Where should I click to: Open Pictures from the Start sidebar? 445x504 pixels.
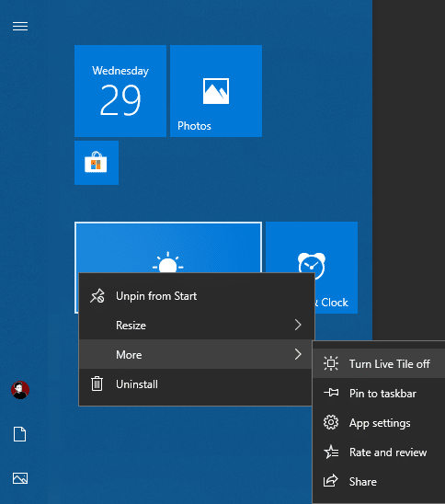20,478
